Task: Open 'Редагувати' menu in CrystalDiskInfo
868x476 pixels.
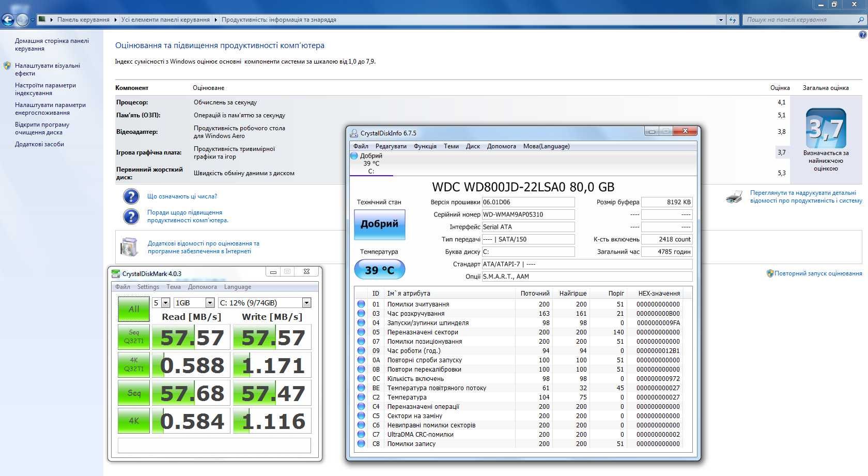Action: [391, 146]
